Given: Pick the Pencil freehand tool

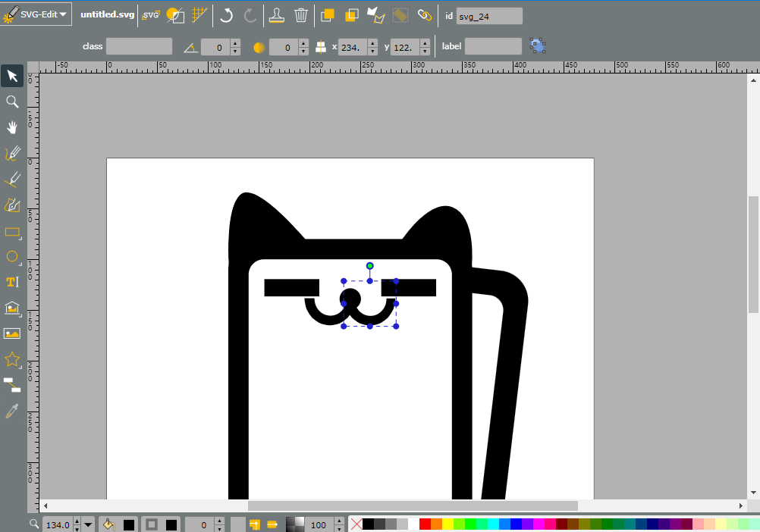Looking at the screenshot, I should click(x=12, y=153).
